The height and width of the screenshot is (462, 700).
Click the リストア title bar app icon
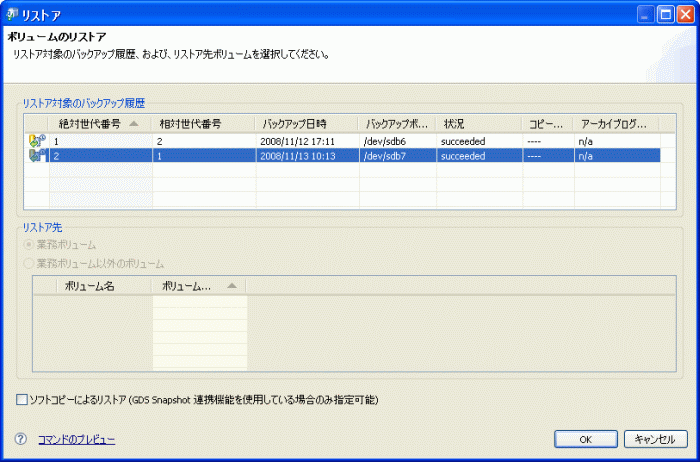pyautogui.click(x=11, y=14)
